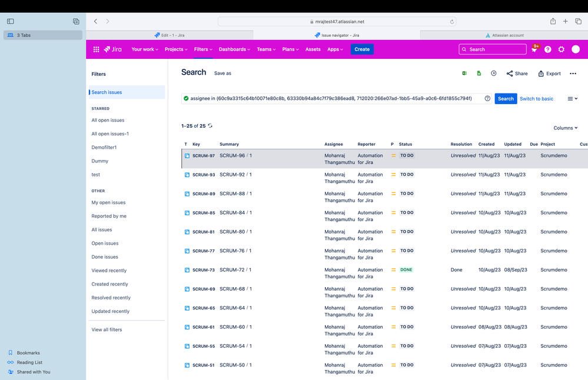Open the app switcher grid icon
Viewport: 588px width, 380px height.
pyautogui.click(x=96, y=49)
